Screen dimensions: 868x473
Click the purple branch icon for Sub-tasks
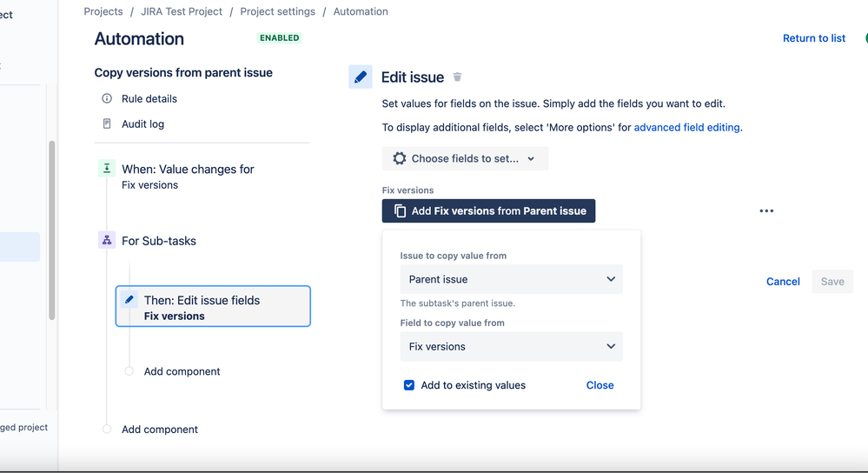click(x=107, y=240)
